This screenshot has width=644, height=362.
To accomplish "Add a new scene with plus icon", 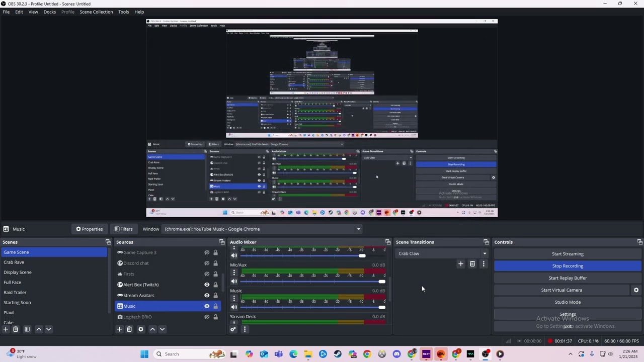I will pos(6,329).
